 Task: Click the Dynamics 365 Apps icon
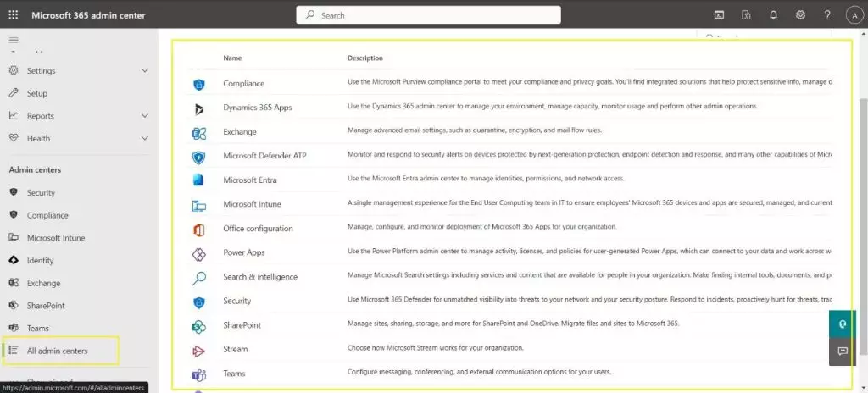199,108
